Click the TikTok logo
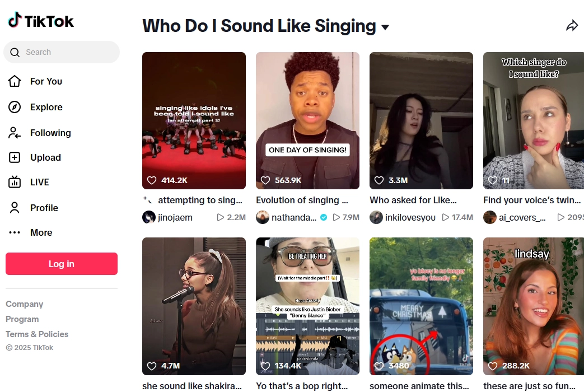Image resolution: width=584 pixels, height=392 pixels. 41,21
